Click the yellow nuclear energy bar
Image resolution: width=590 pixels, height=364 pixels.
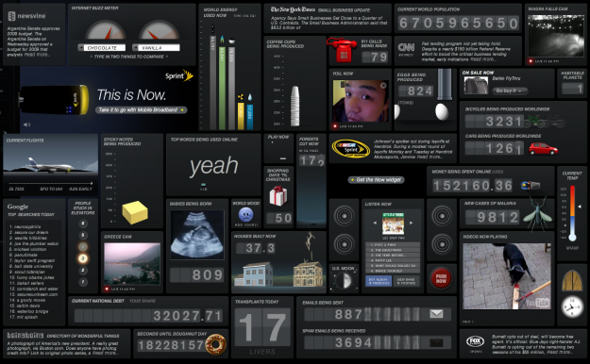click(241, 116)
